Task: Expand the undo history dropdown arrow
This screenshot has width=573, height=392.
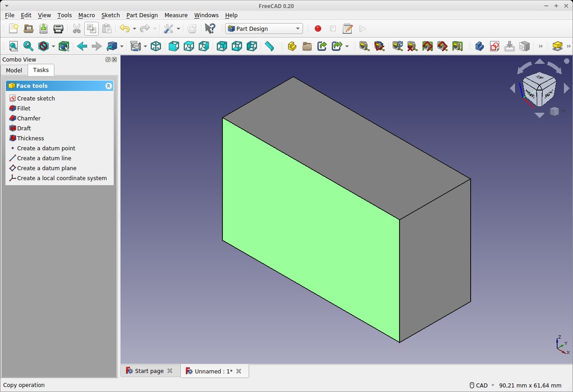Action: (134, 29)
